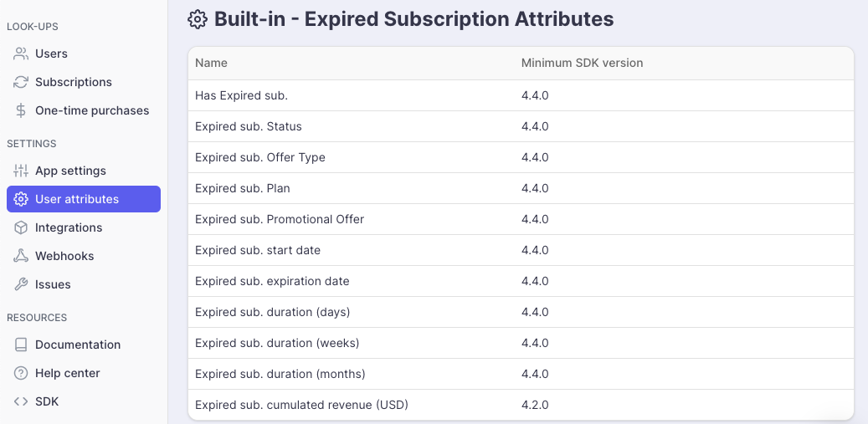Viewport: 868px width, 424px height.
Task: Click the SDK code brackets icon
Action: coord(21,401)
